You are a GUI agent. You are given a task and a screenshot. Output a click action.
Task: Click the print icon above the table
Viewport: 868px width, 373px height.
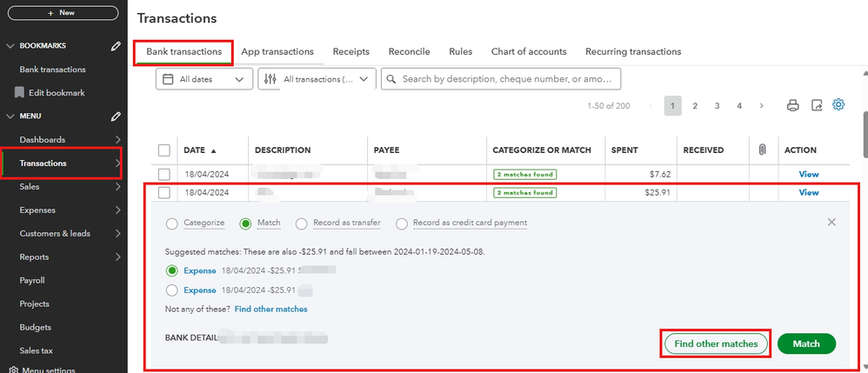pos(792,105)
